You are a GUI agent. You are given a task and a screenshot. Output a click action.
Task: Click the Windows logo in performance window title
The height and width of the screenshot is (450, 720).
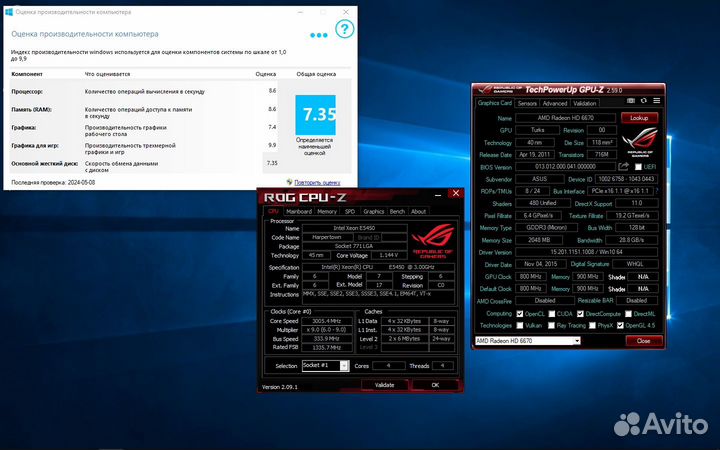click(x=9, y=7)
